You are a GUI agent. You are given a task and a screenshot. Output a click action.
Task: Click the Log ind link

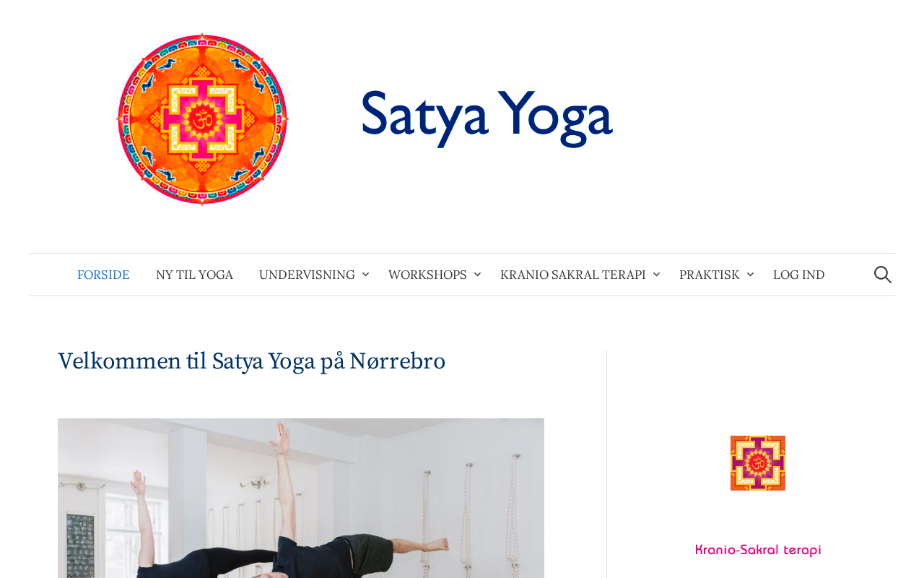click(x=798, y=275)
